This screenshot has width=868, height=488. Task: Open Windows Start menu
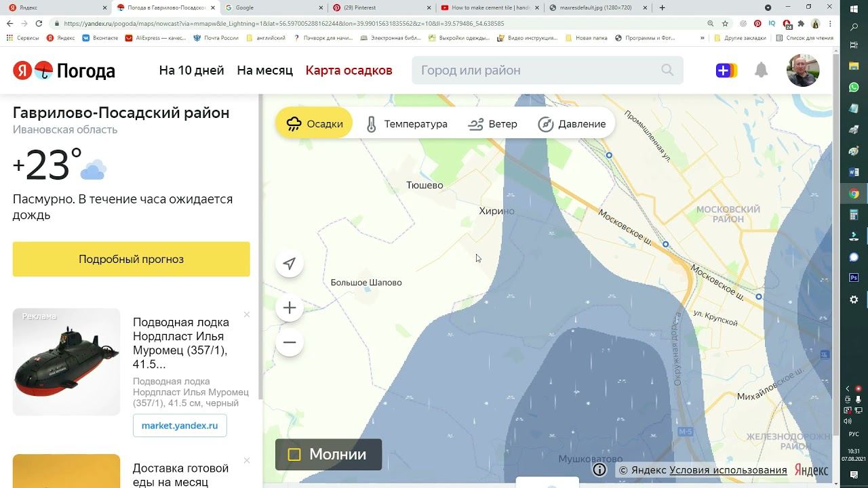(x=854, y=8)
